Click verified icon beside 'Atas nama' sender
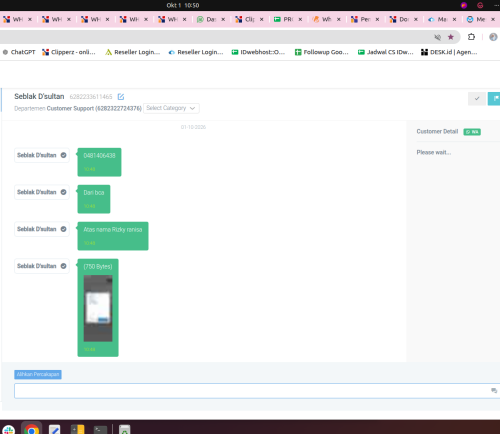The width and height of the screenshot is (500, 434). [63, 229]
